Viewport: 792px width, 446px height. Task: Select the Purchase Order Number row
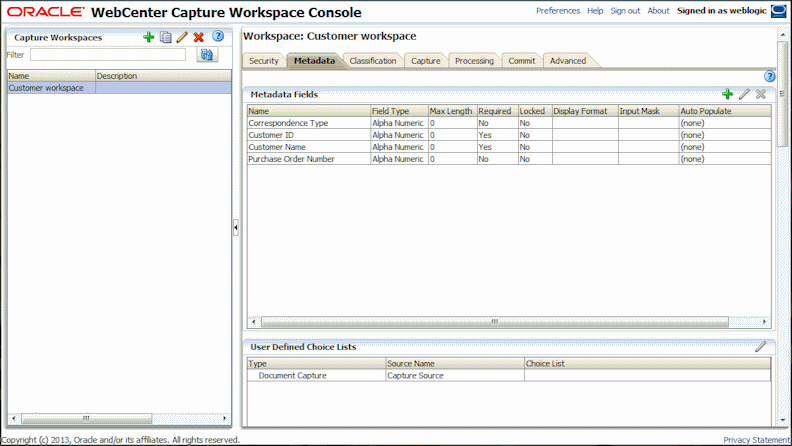coord(509,159)
